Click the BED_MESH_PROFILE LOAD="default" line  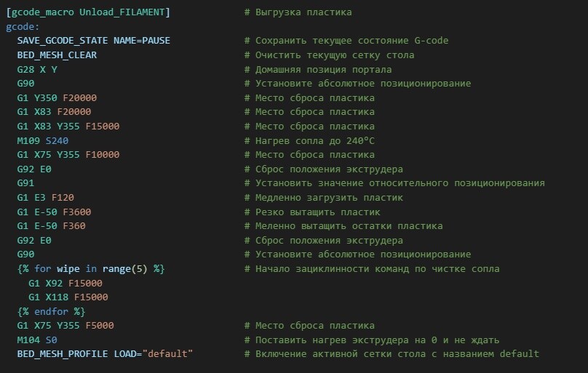coord(105,353)
